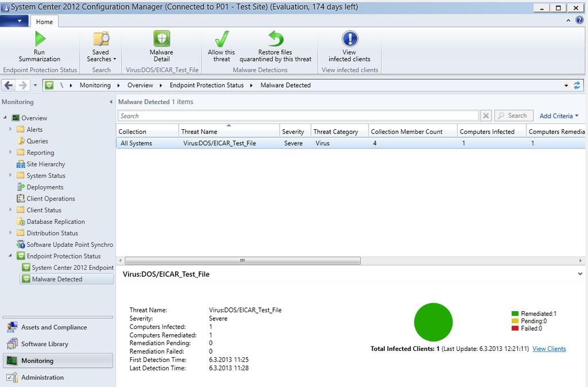The height and width of the screenshot is (387, 588).
Task: Click the horizontal scrollbar thumb
Action: point(243,260)
